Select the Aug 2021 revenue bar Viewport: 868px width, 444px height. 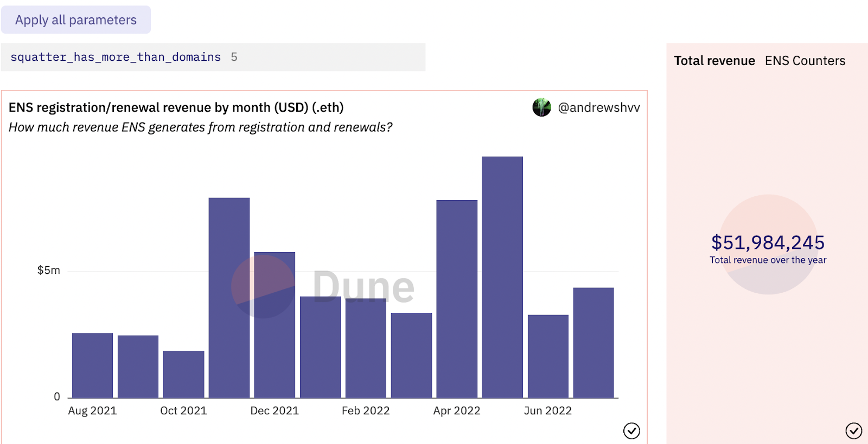click(x=93, y=365)
